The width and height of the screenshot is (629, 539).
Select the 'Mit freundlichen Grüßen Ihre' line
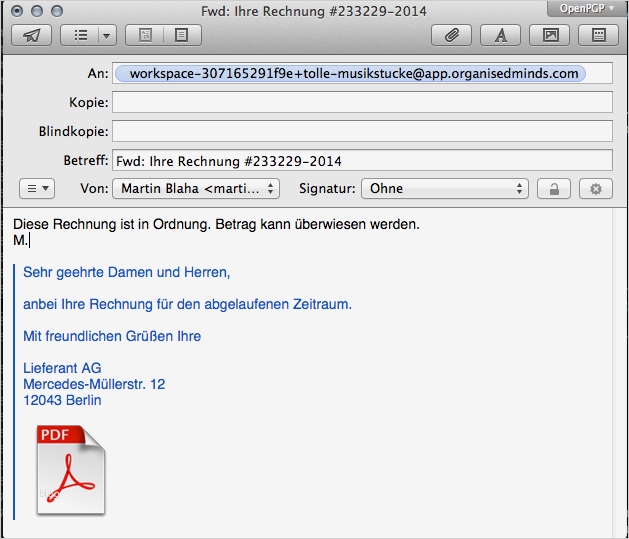tap(112, 336)
